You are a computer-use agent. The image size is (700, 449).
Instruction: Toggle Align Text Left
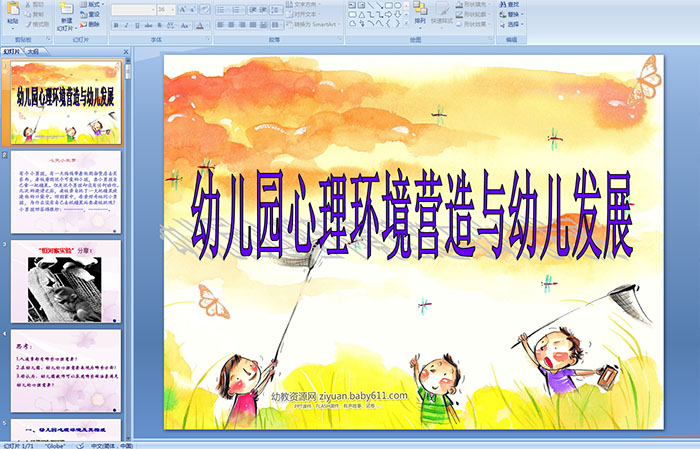(221, 25)
